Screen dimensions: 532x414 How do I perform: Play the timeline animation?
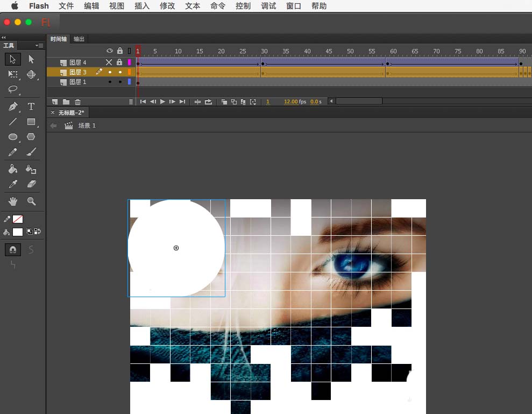point(162,102)
